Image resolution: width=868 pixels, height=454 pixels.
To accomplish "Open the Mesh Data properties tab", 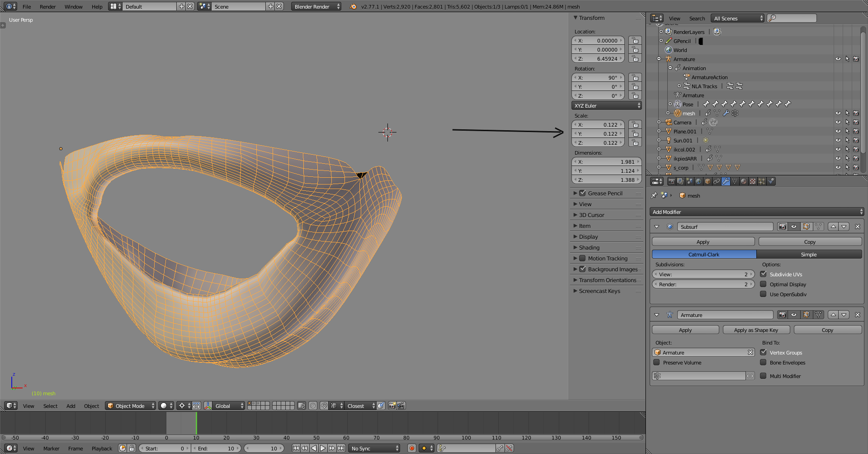I will coord(735,181).
